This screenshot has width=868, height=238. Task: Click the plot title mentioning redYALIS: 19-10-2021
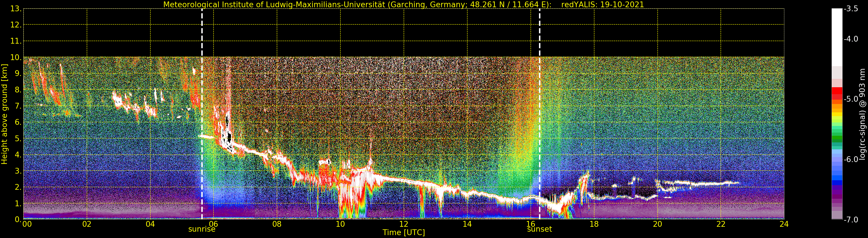click(x=403, y=4)
